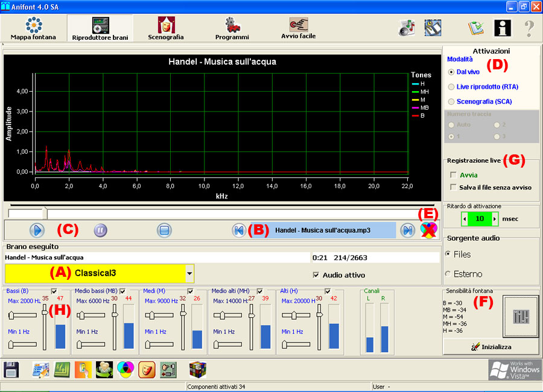543x392 pixels.
Task: Click the Bassi Max 2000 Hz slider
Action: (22, 315)
